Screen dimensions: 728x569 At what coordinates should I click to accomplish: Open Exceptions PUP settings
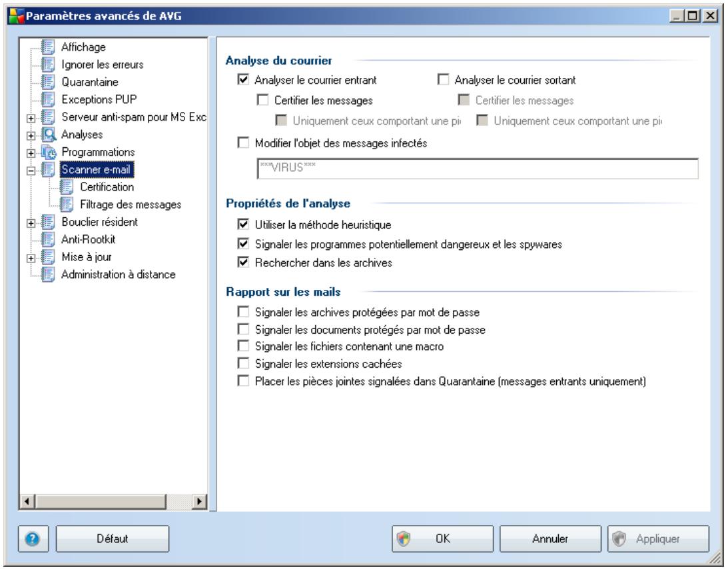99,99
